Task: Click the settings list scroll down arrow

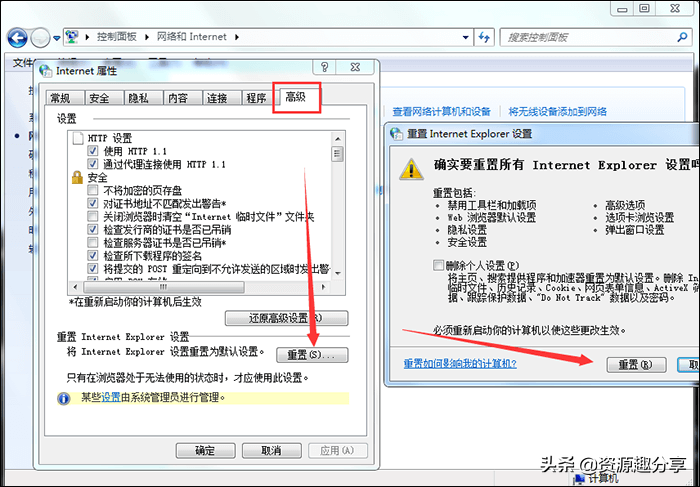Action: pyautogui.click(x=338, y=273)
